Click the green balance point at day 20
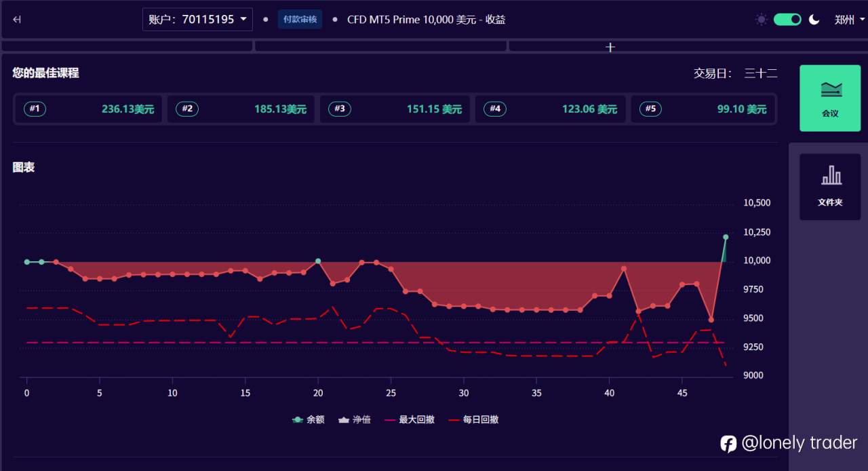The width and height of the screenshot is (868, 471). [318, 261]
